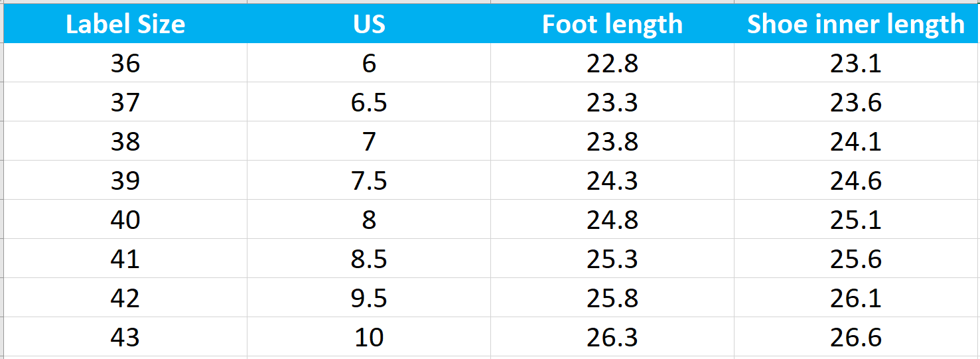Select the foot length cell showing 23.8
Screen dimensions: 980x359
(612, 141)
